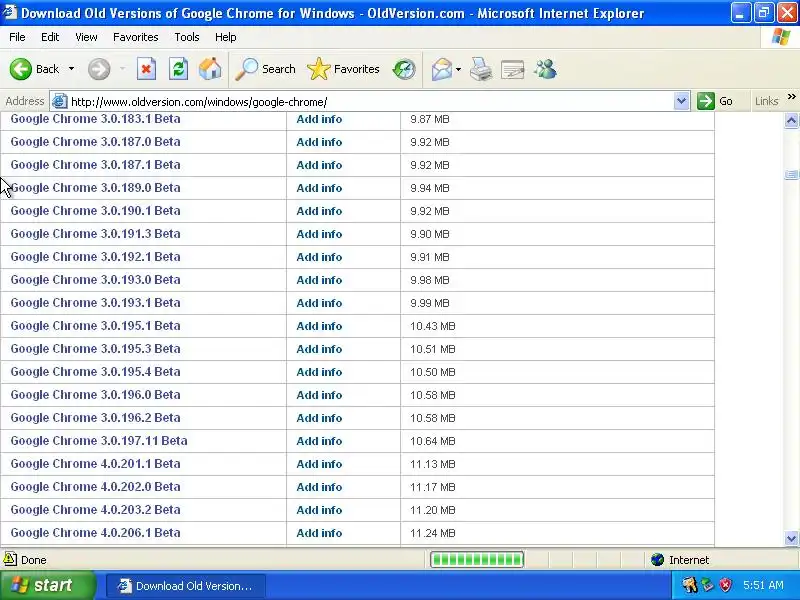The height and width of the screenshot is (600, 800).
Task: Open Google Chrome 4.0.203.2 Beta link
Action: click(95, 510)
